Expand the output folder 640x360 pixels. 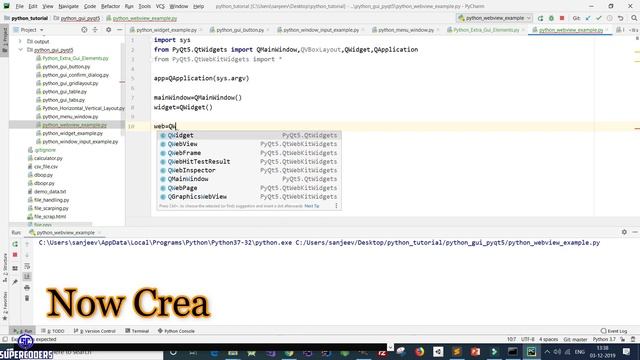(x=20, y=41)
